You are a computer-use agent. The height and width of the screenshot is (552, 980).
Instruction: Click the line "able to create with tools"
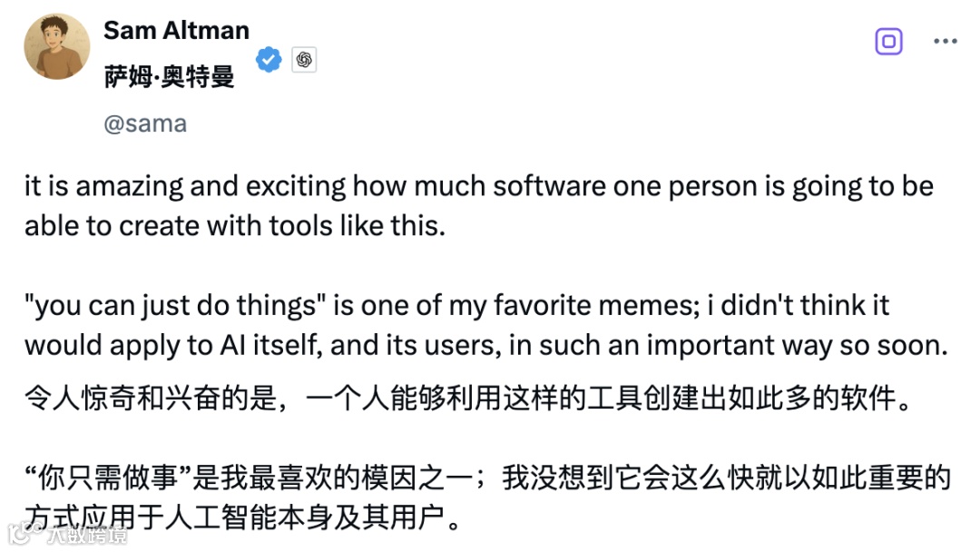[x=235, y=226]
